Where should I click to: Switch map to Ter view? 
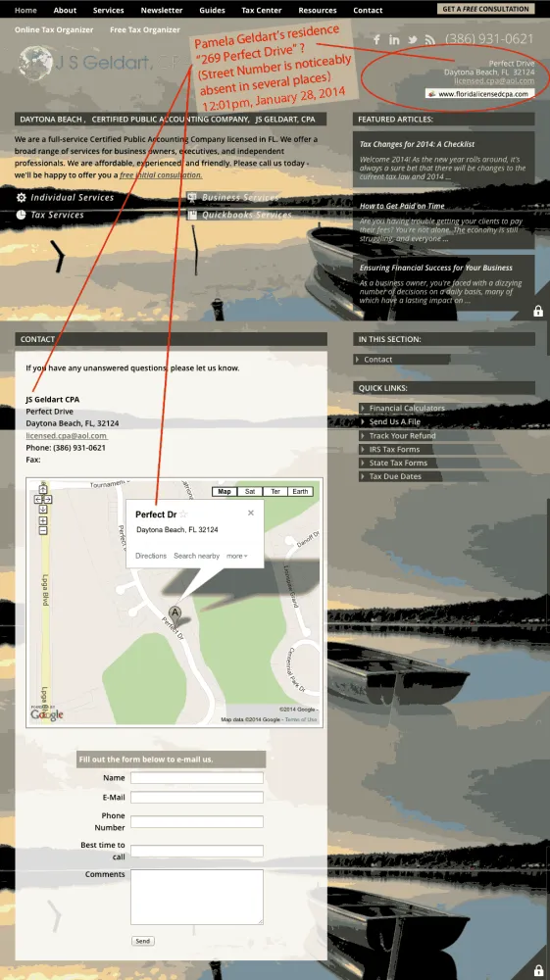(x=275, y=491)
